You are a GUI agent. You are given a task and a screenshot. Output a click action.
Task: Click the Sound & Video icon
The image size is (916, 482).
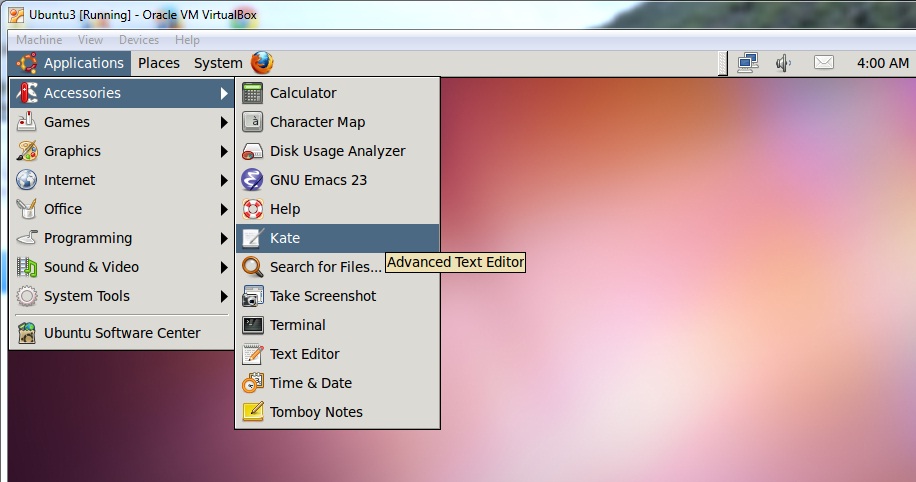point(27,266)
